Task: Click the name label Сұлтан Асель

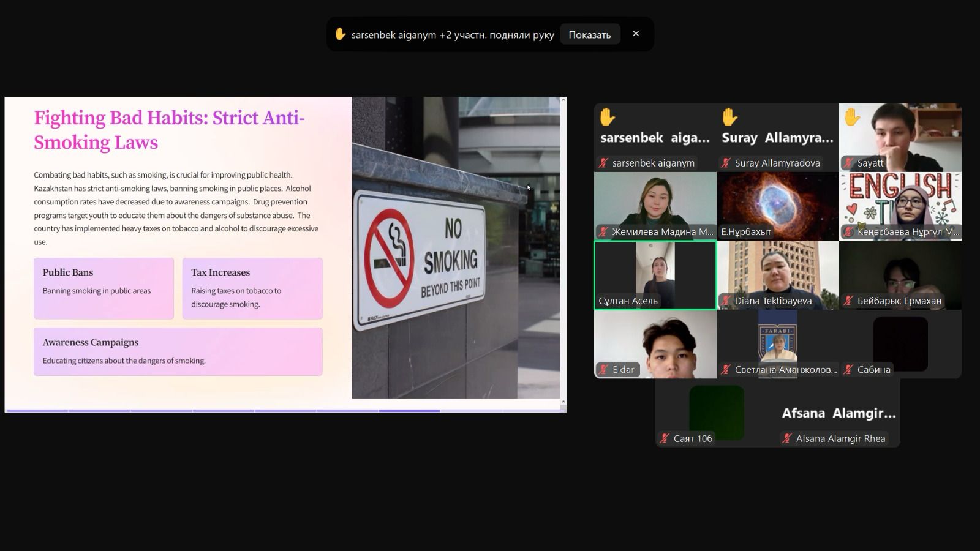Action: pos(628,301)
